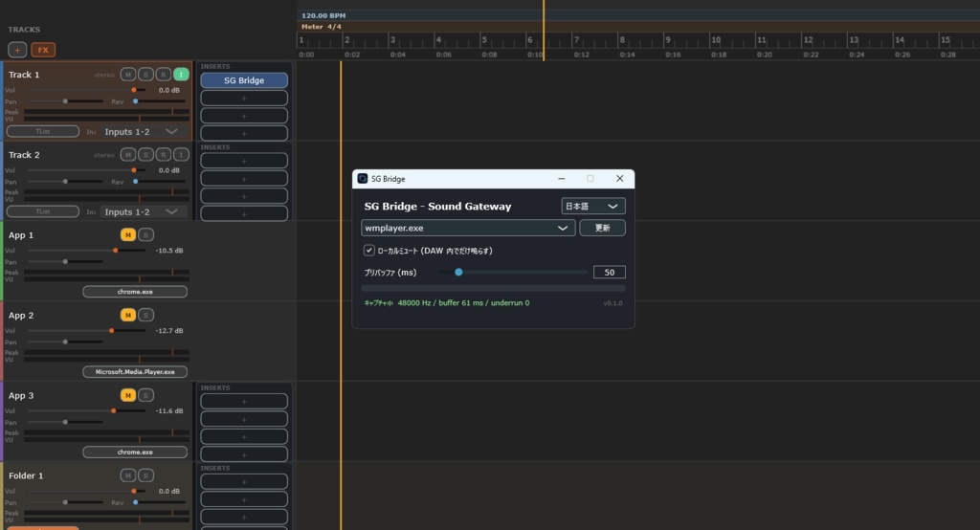
Task: Expand the wmplayer.exe process dropdown
Action: point(468,228)
